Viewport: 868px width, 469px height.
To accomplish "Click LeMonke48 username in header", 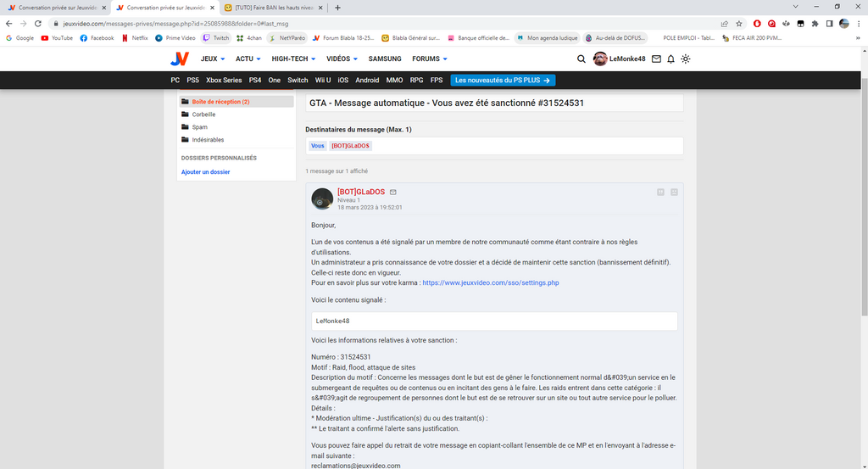I will pos(627,59).
